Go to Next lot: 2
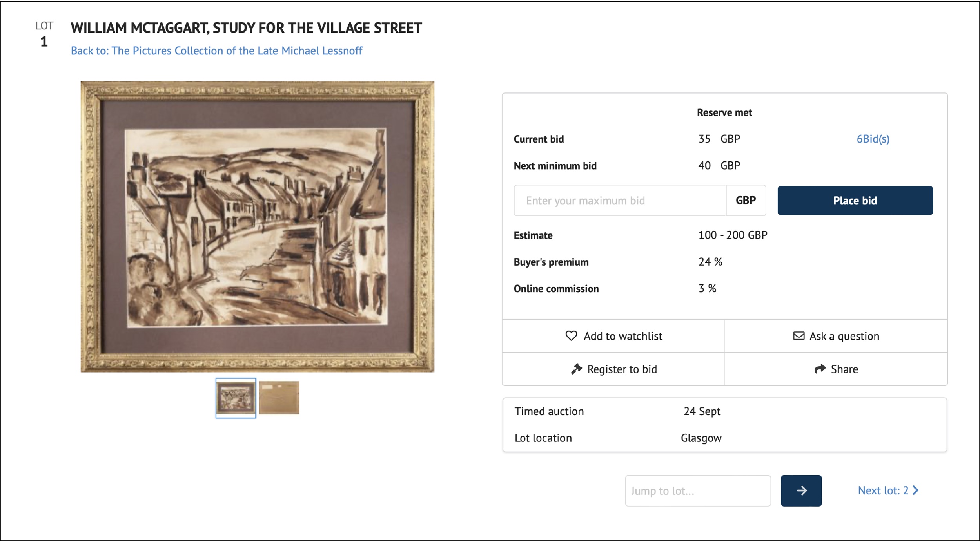Image resolution: width=980 pixels, height=541 pixels. [x=883, y=490]
